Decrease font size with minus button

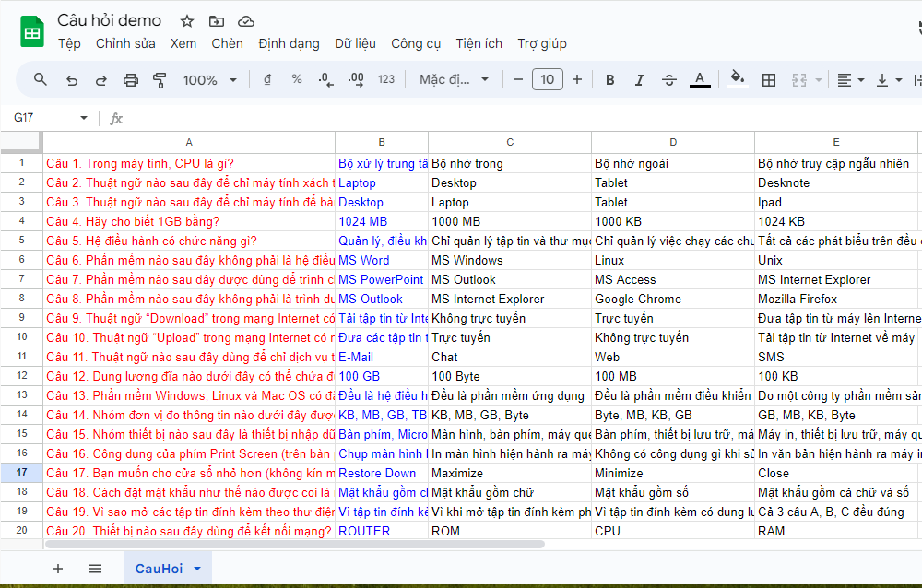point(518,79)
